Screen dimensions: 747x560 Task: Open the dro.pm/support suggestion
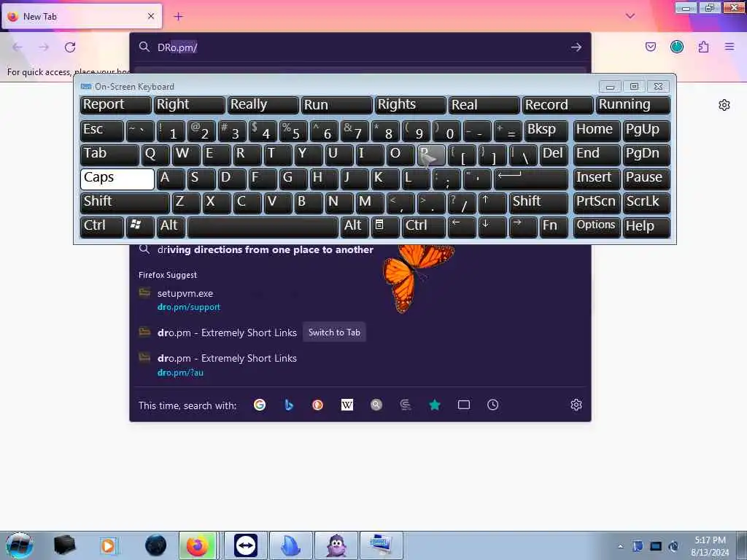pos(360,300)
